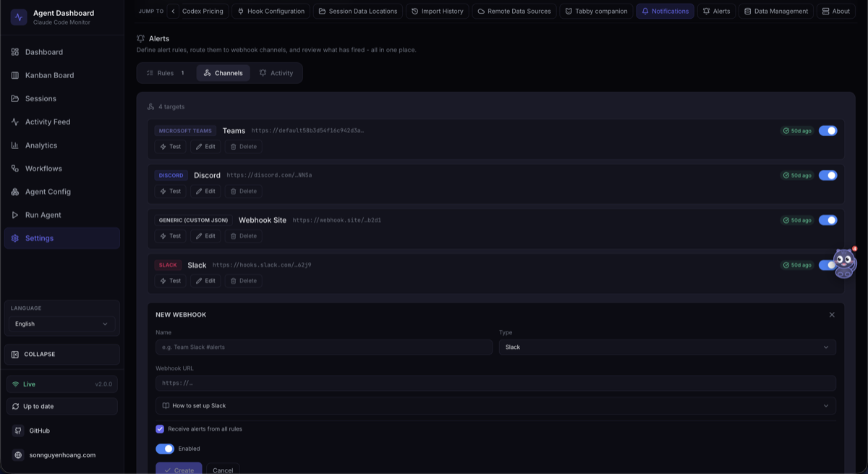Viewport: 868px width, 474px height.
Task: Open sonnguyenhoang.com link
Action: (x=61, y=455)
